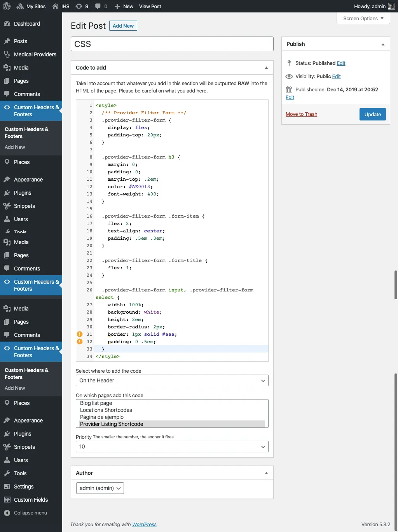
Task: Click the 'display: flex' code line
Action: pos(129,127)
